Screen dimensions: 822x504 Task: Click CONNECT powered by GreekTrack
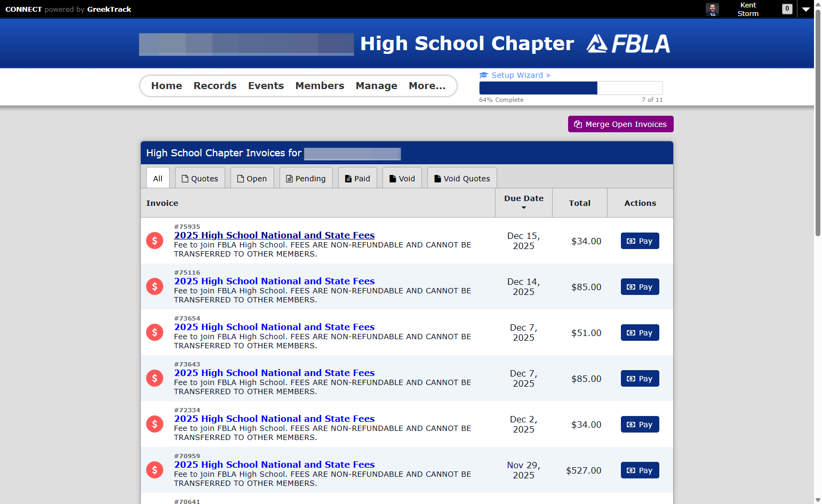68,9
